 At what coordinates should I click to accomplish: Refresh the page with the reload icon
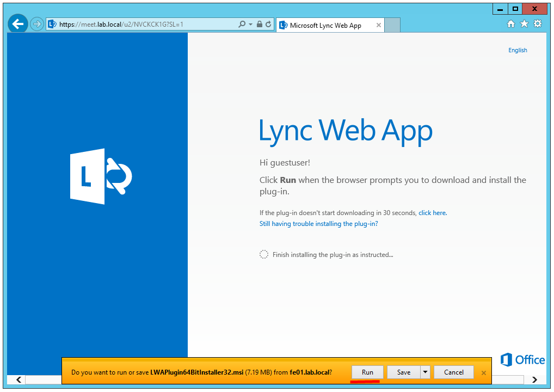coord(268,24)
